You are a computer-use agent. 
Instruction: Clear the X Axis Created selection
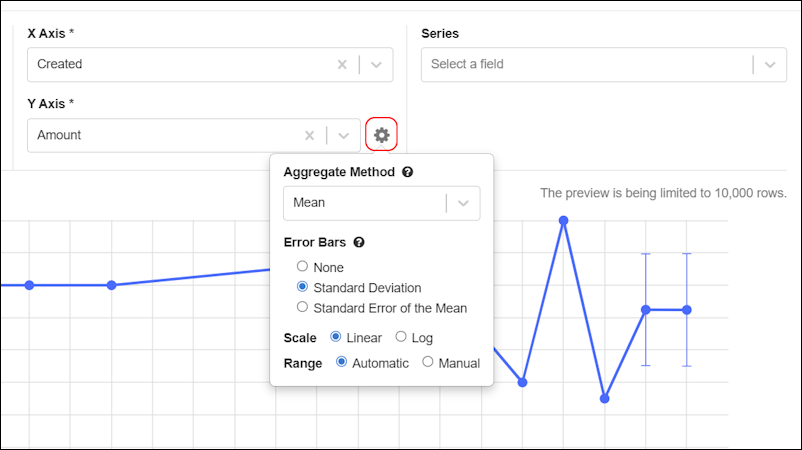click(342, 64)
